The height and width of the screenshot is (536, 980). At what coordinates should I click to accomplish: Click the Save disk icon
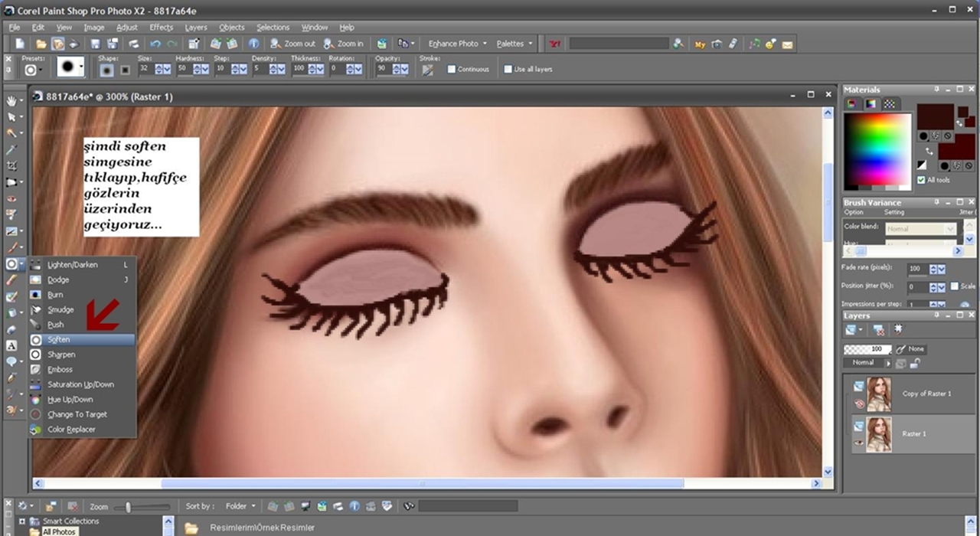(96, 44)
